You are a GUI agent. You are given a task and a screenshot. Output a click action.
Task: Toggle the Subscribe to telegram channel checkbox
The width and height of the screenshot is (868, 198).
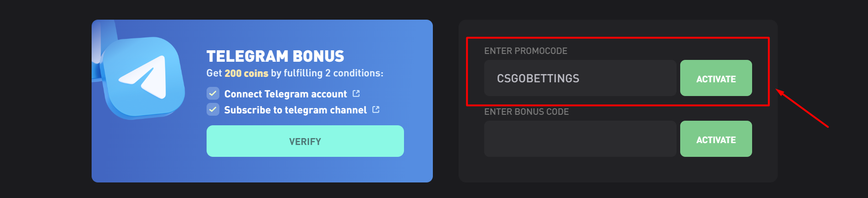(213, 110)
